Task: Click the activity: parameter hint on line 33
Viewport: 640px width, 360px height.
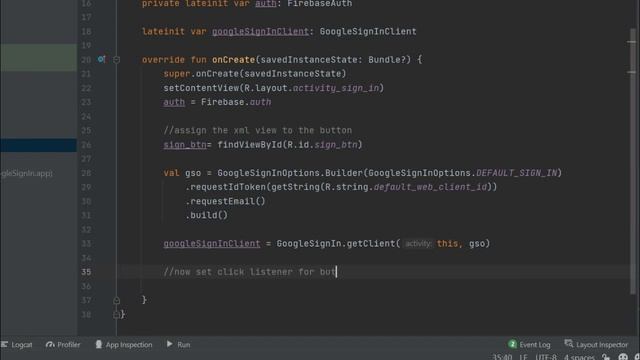Action: tap(418, 244)
